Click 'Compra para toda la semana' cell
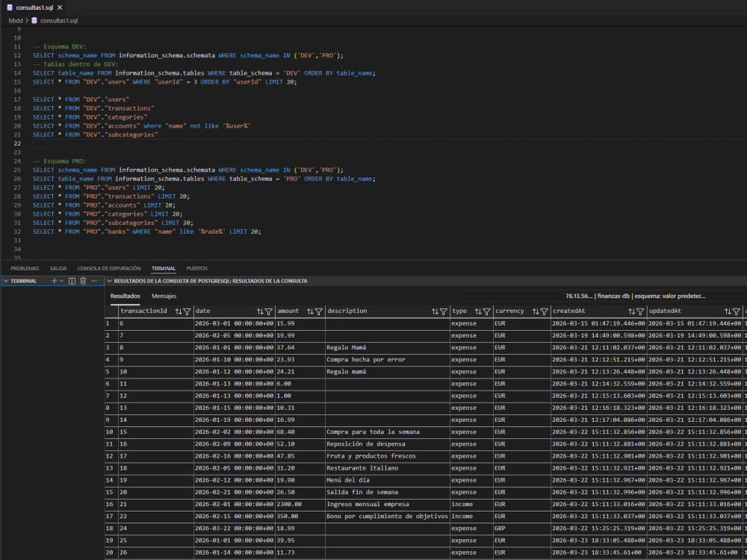This screenshot has width=747, height=560. click(387, 432)
